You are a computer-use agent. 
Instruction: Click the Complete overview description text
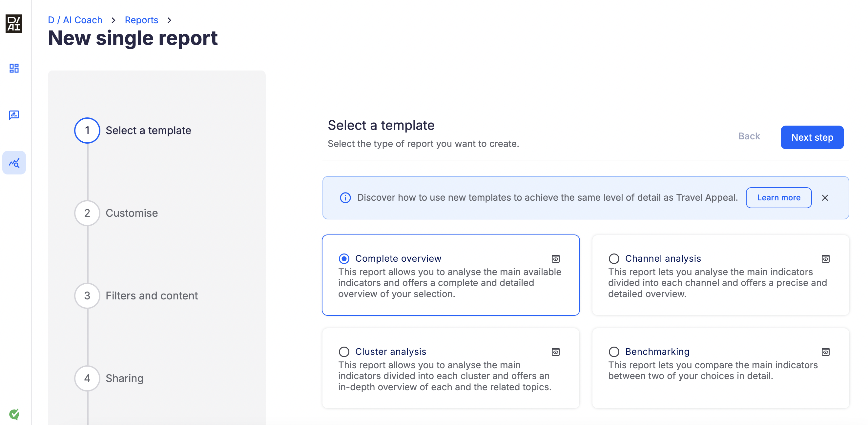click(450, 283)
